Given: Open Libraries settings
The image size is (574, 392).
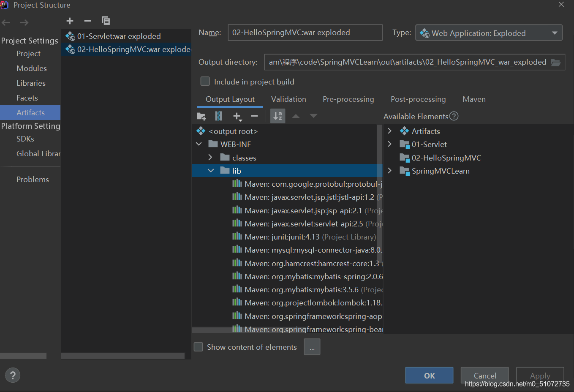Looking at the screenshot, I should coord(31,83).
